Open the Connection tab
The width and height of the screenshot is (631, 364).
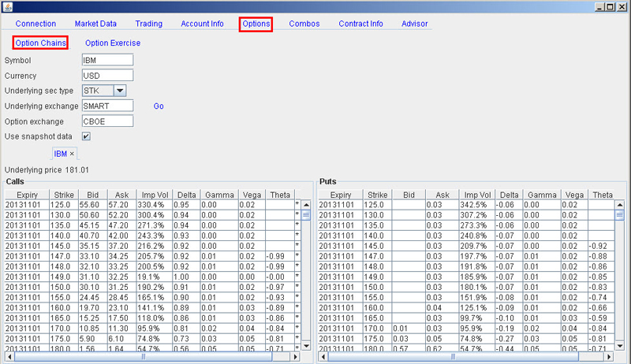[x=35, y=24]
